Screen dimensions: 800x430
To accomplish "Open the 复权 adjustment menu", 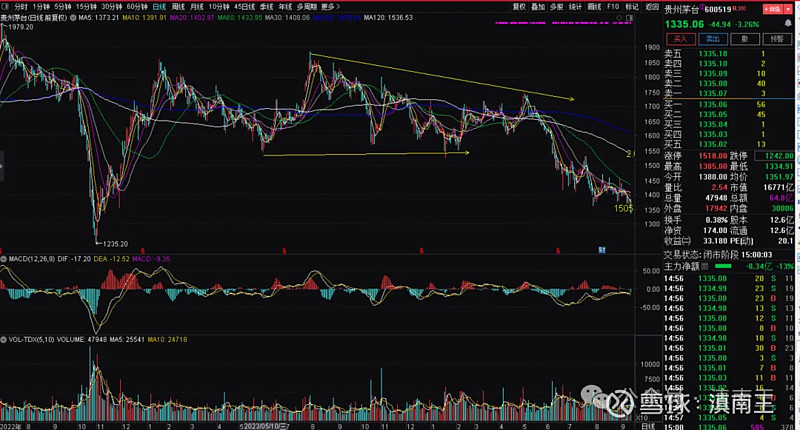I will pos(519,7).
